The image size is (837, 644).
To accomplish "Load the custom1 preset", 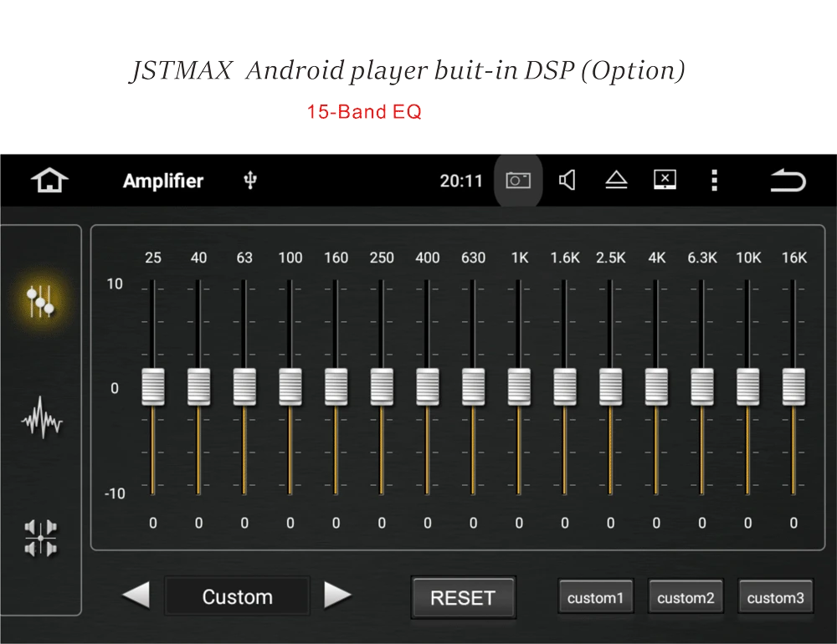I will click(596, 597).
